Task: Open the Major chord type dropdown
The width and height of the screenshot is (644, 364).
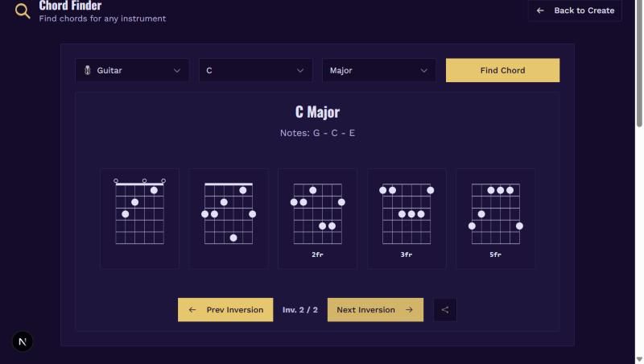Action: pyautogui.click(x=378, y=70)
